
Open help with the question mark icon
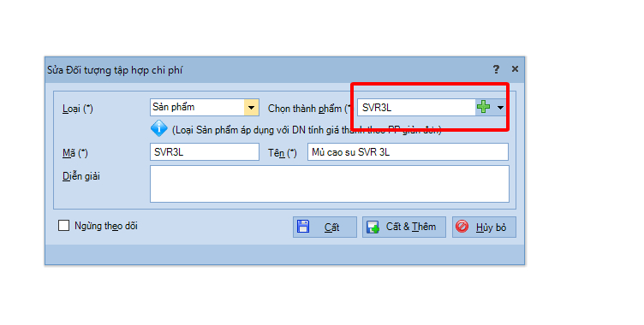click(x=496, y=69)
